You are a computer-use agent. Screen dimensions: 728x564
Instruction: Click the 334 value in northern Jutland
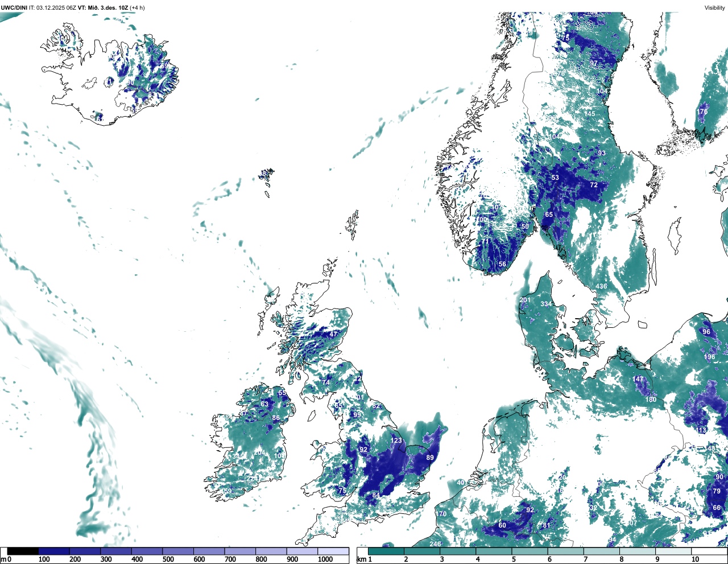tap(546, 304)
